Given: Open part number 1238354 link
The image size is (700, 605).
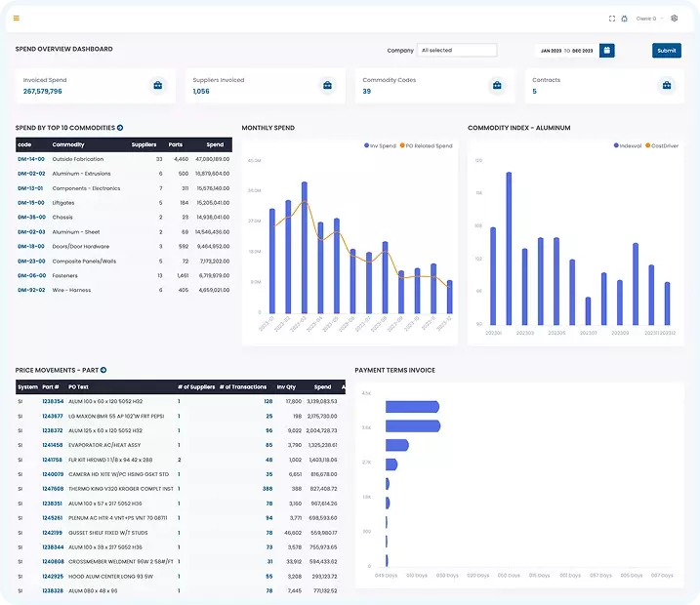Looking at the screenshot, I should coord(53,401).
